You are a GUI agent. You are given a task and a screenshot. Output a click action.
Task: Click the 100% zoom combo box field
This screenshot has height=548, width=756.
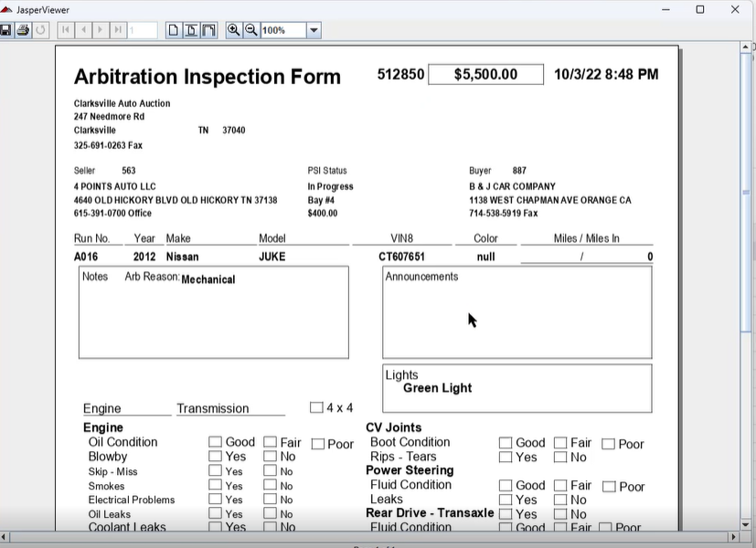282,30
